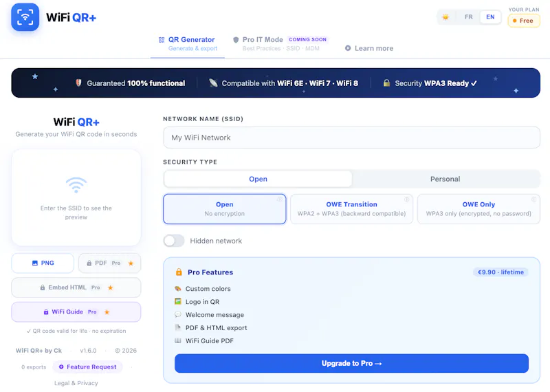
Task: Choose the OWE Transition option card
Action: [351, 209]
